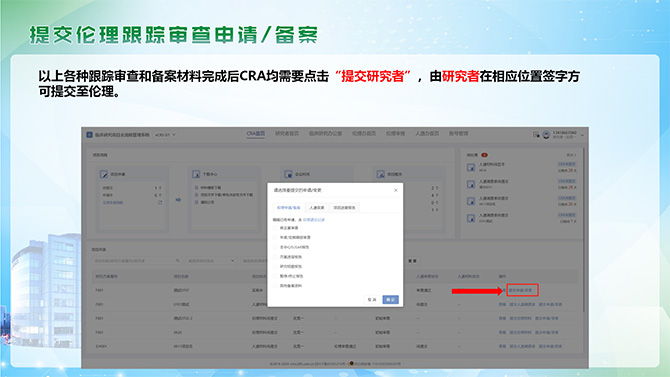Click the blue 确定 button in dialog
Screen dimensions: 670x377
(x=391, y=300)
